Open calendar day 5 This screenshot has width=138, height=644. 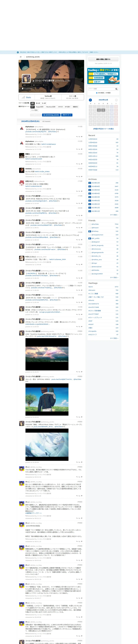pyautogui.click(x=103, y=110)
